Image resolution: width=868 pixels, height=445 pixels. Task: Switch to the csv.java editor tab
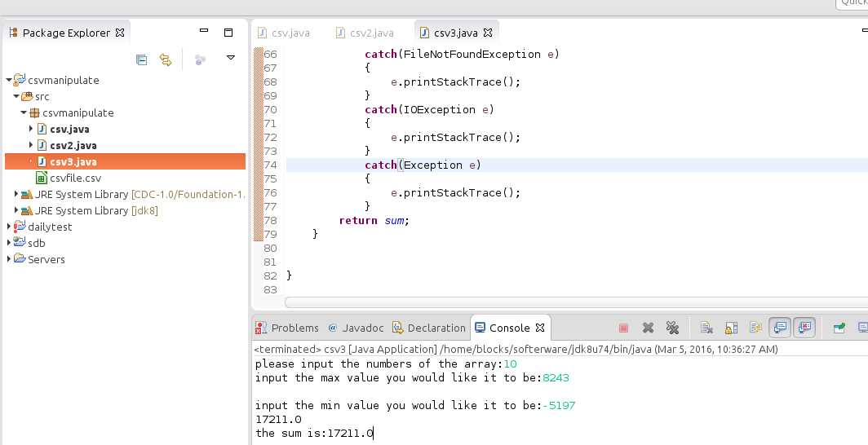coord(283,33)
